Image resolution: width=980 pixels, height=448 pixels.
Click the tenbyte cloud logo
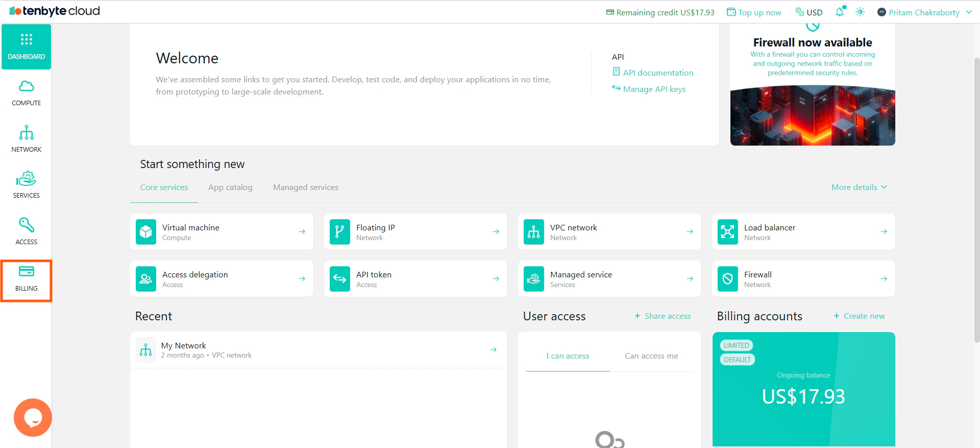click(x=55, y=11)
